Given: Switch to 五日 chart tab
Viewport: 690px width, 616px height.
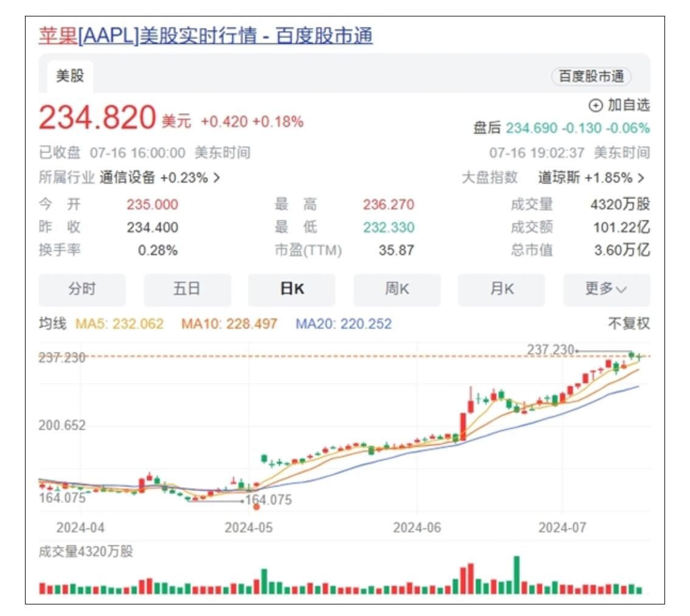Looking at the screenshot, I should (187, 289).
